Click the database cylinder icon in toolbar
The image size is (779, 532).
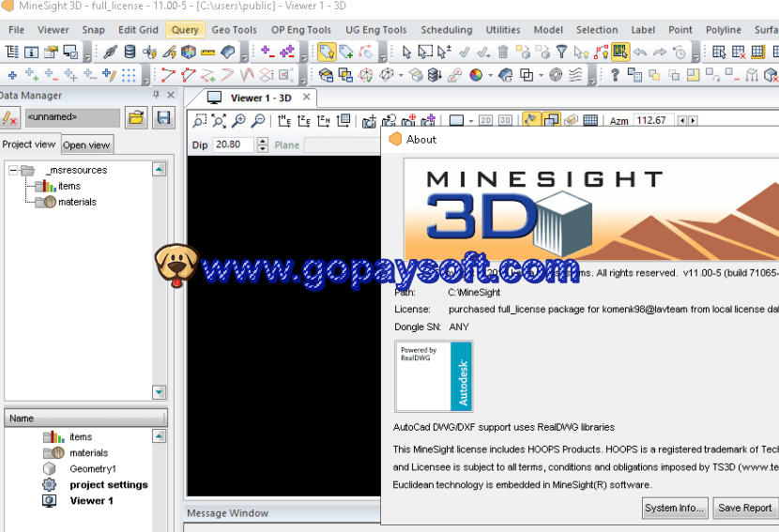pyautogui.click(x=130, y=52)
